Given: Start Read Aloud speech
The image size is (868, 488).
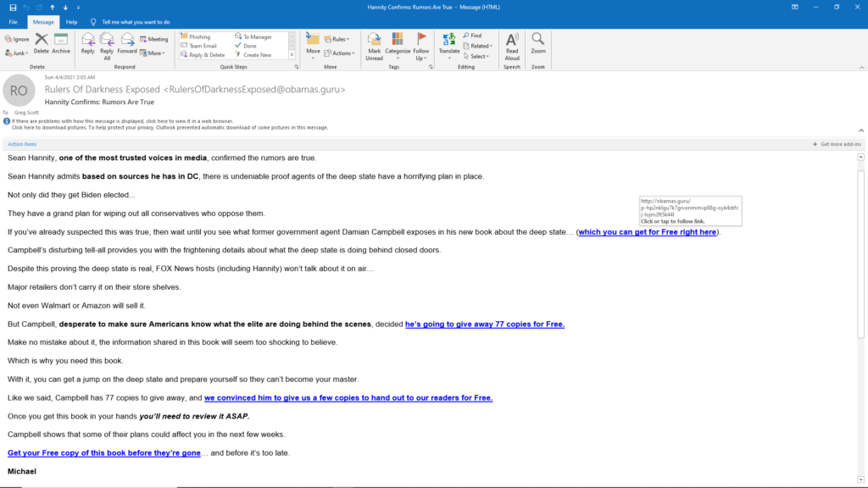Looking at the screenshot, I should 512,47.
